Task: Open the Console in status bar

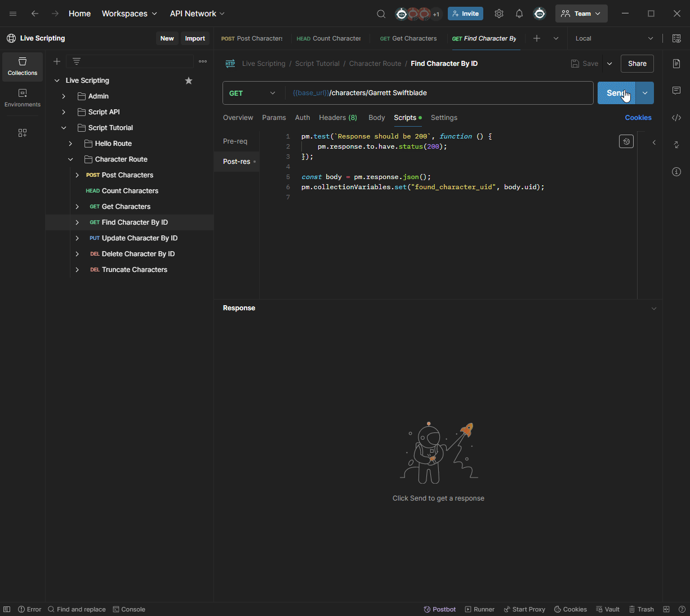Action: [x=129, y=609]
